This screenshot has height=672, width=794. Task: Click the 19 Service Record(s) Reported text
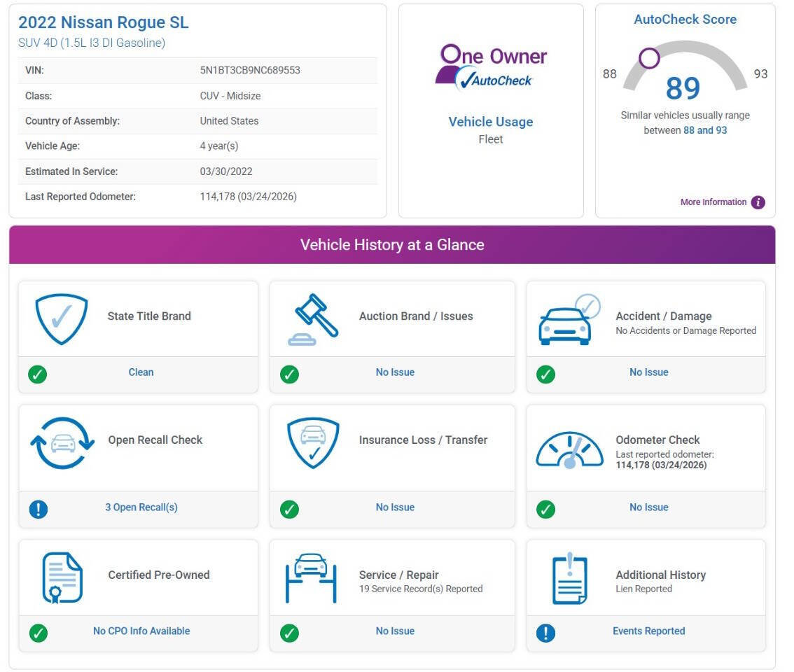(x=421, y=589)
